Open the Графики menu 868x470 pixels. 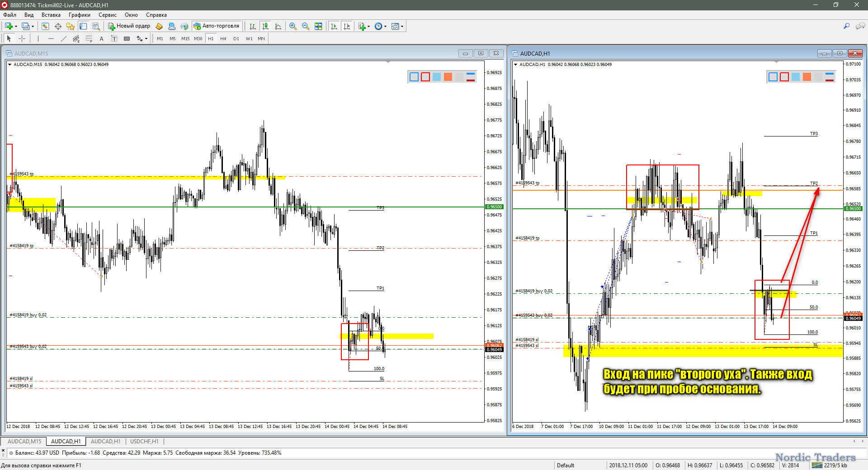pos(80,15)
